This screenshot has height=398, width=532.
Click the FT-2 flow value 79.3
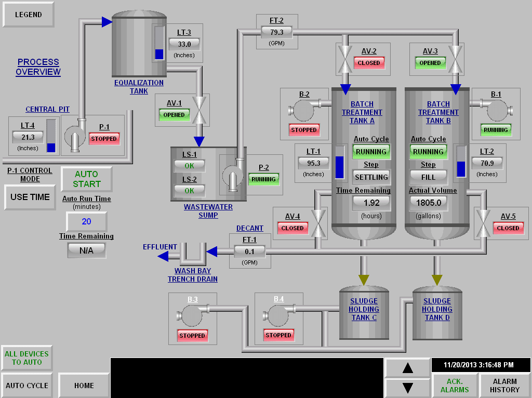coord(277,32)
